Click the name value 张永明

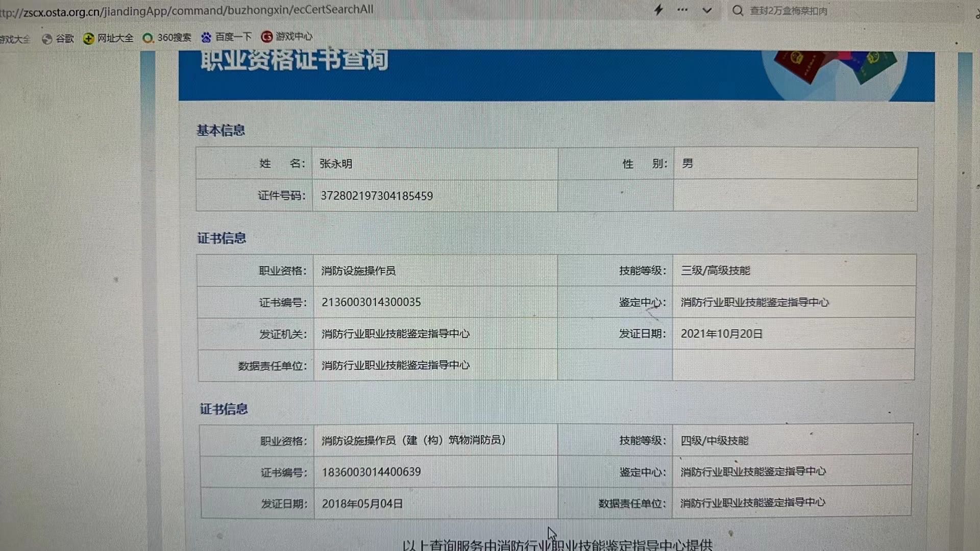336,164
